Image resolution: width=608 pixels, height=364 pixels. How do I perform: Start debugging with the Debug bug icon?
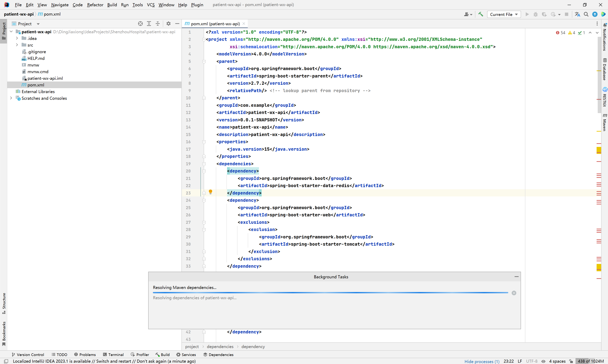tap(535, 14)
